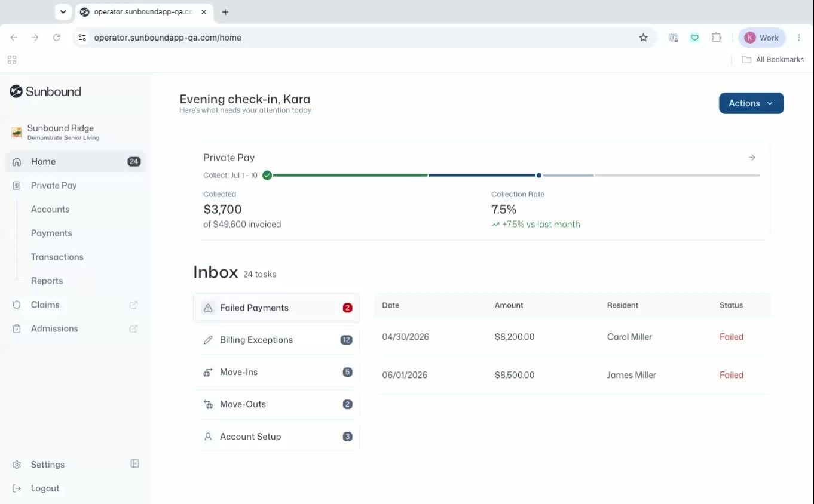Click the Private Pay arrow icon
The image size is (814, 504).
(x=752, y=158)
